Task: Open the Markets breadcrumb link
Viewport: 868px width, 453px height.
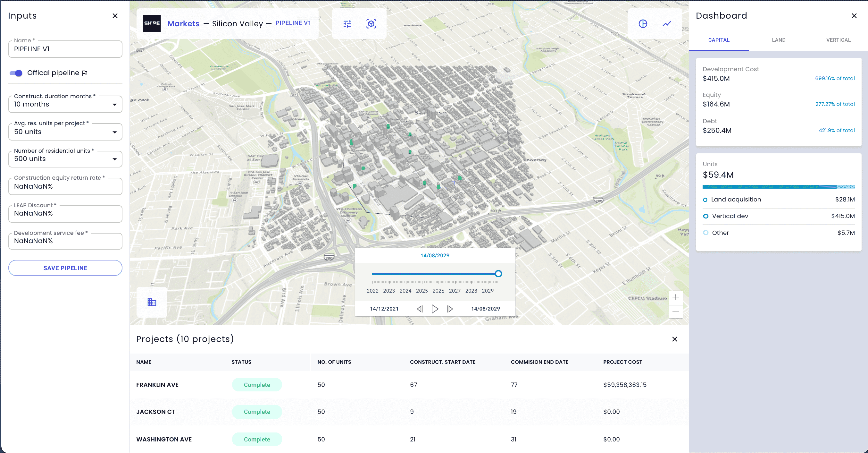Action: click(183, 24)
